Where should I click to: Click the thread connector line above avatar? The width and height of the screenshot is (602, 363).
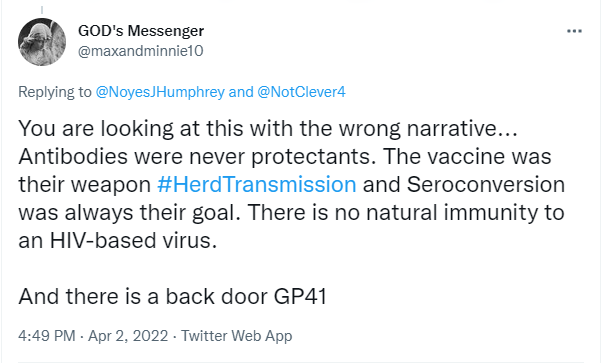[42, 10]
